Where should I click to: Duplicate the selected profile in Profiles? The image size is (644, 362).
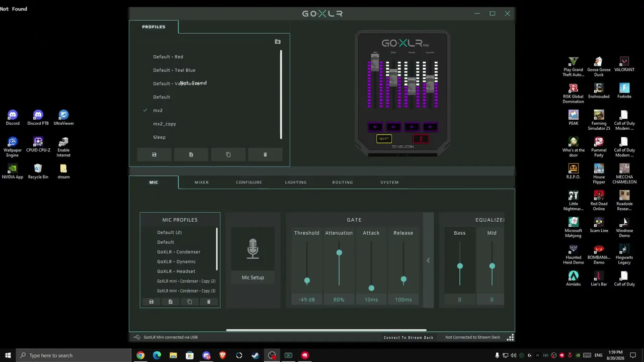coord(228,154)
